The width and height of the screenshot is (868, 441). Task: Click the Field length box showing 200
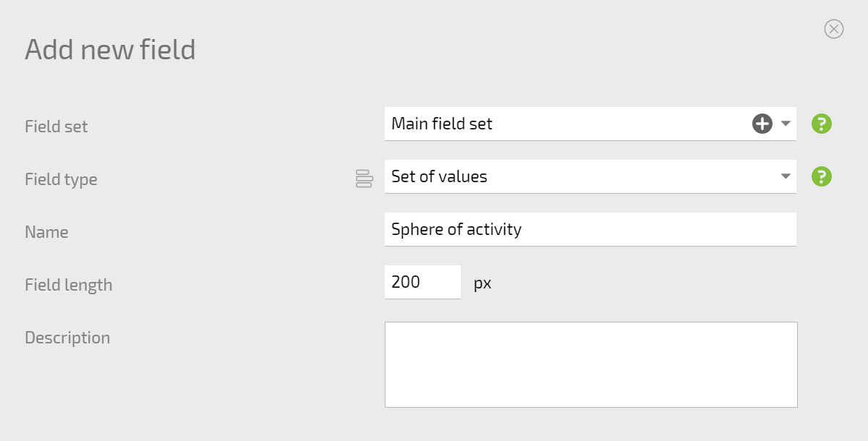coord(422,282)
